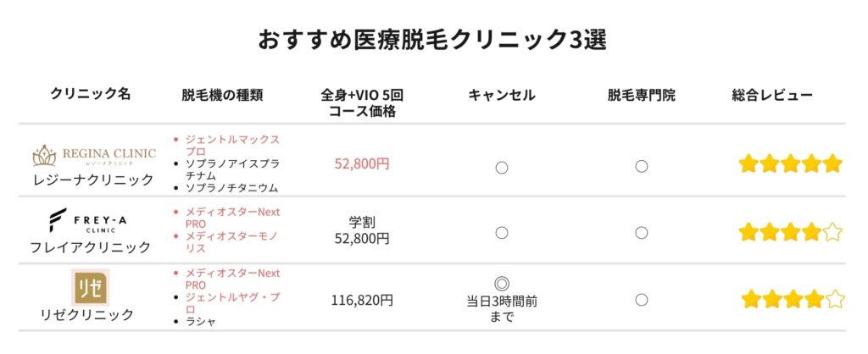Click Frey-A's 脱毛専門院 circle mark
The image size is (868, 354).
[642, 233]
